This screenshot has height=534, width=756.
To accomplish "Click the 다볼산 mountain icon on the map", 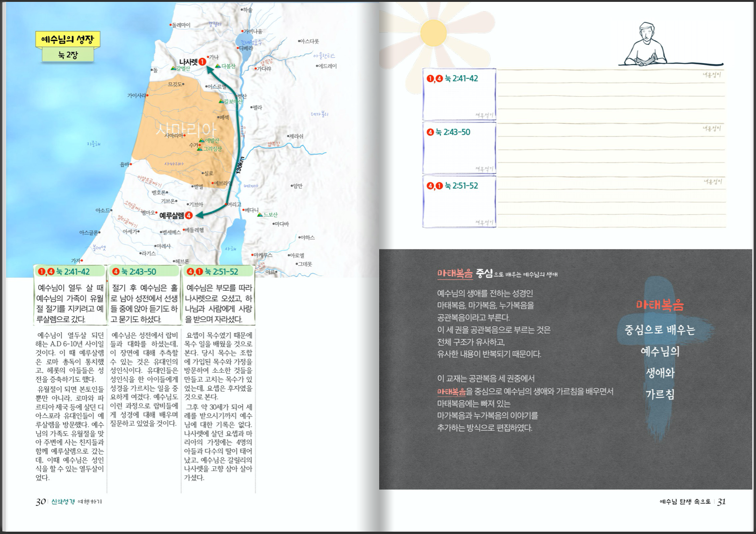I will tap(218, 66).
